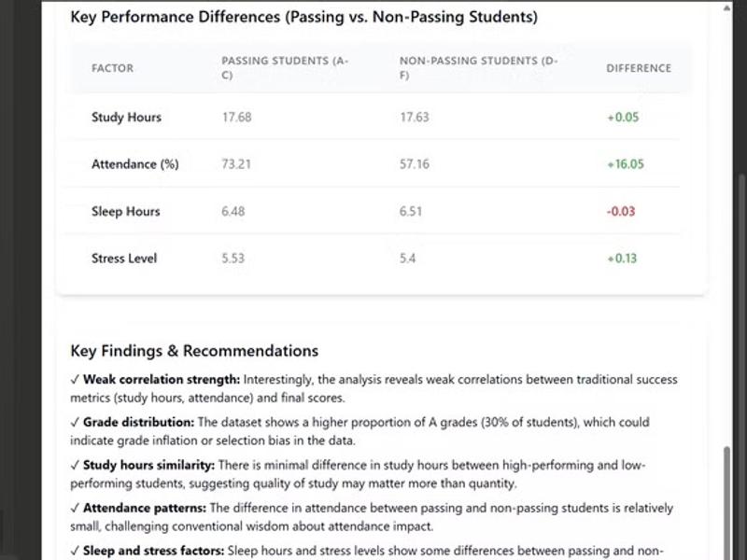The width and height of the screenshot is (747, 560).
Task: Select the Study Hours row label
Action: coord(126,118)
